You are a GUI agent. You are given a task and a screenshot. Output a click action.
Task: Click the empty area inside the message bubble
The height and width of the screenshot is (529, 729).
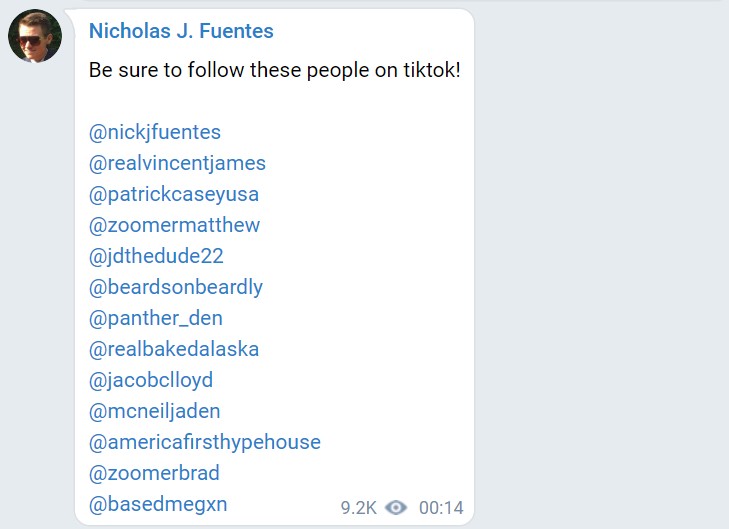coord(400,300)
